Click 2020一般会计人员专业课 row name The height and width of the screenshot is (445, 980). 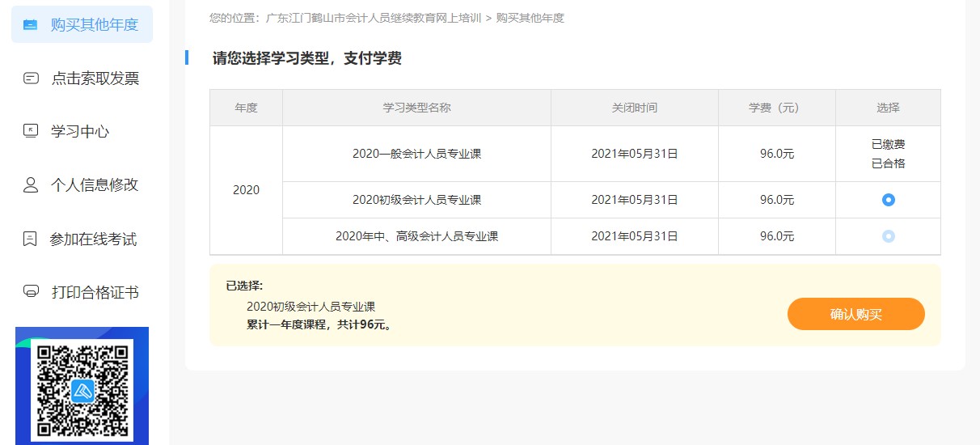coord(416,154)
